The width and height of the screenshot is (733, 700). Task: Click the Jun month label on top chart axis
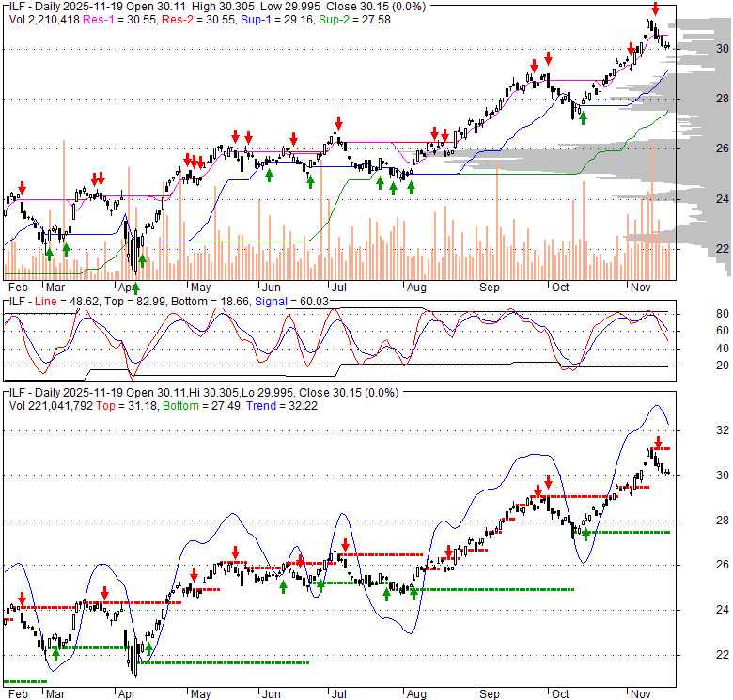click(x=272, y=288)
